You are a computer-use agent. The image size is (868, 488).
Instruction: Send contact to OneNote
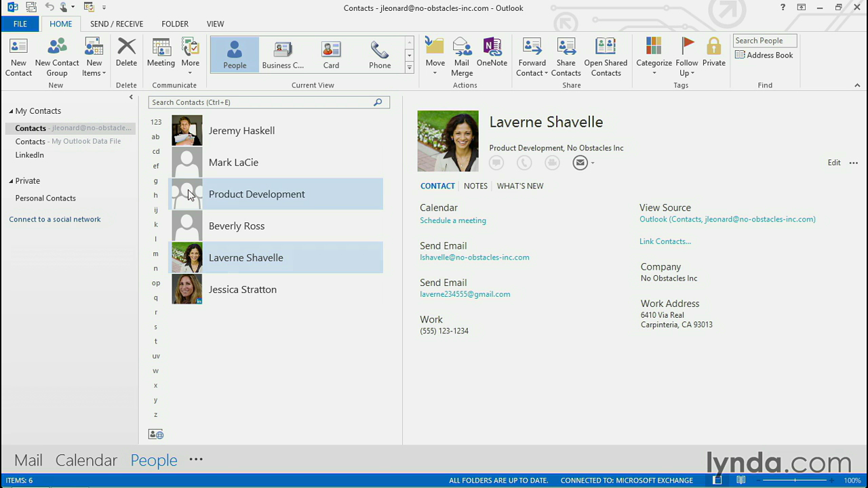492,53
